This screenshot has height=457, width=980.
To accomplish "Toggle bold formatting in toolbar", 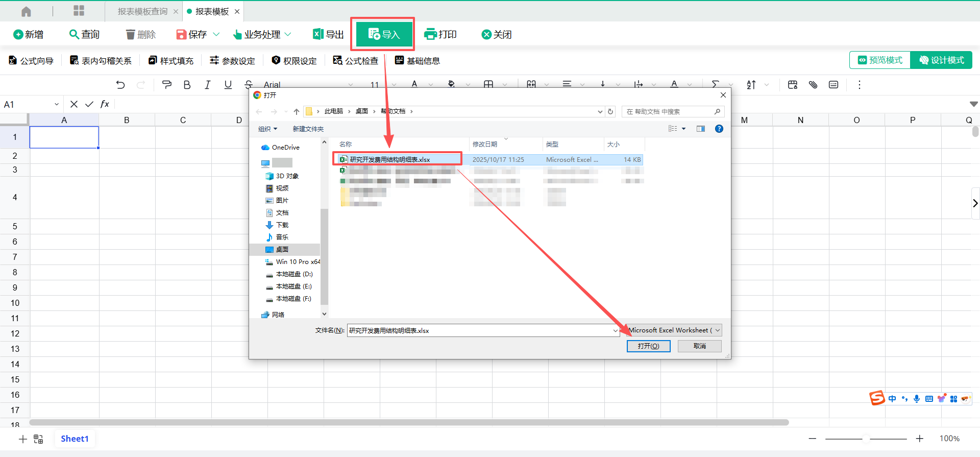I will pos(187,85).
